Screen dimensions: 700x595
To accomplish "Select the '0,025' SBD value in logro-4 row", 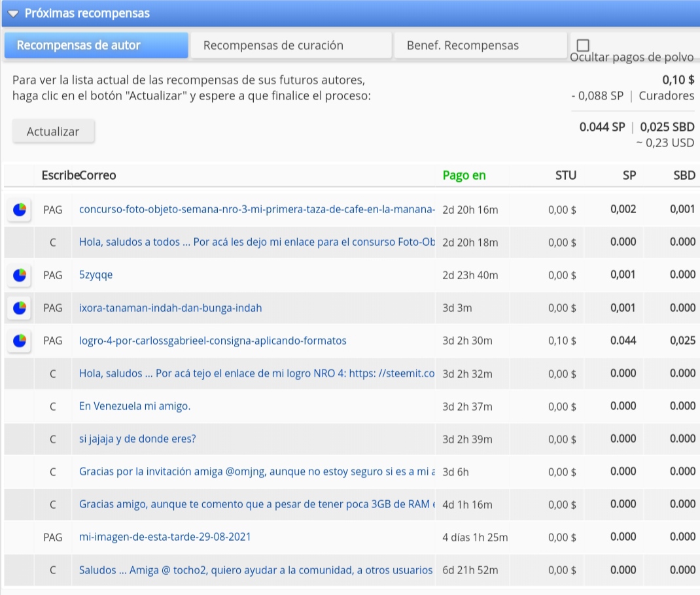I will 682,341.
